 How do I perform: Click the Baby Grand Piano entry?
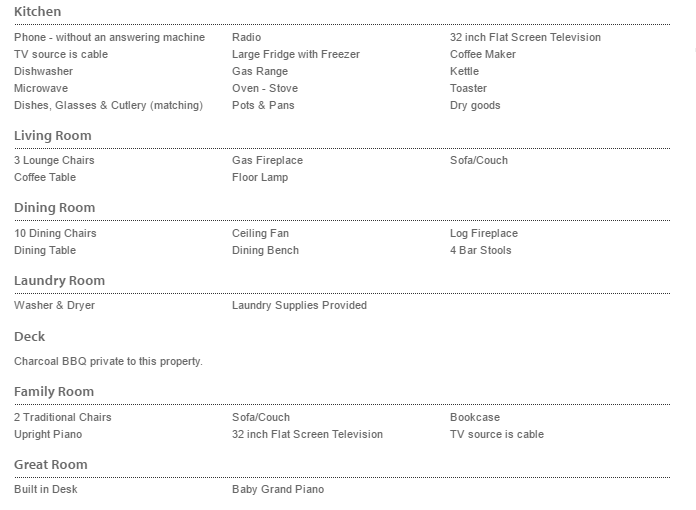(x=278, y=489)
